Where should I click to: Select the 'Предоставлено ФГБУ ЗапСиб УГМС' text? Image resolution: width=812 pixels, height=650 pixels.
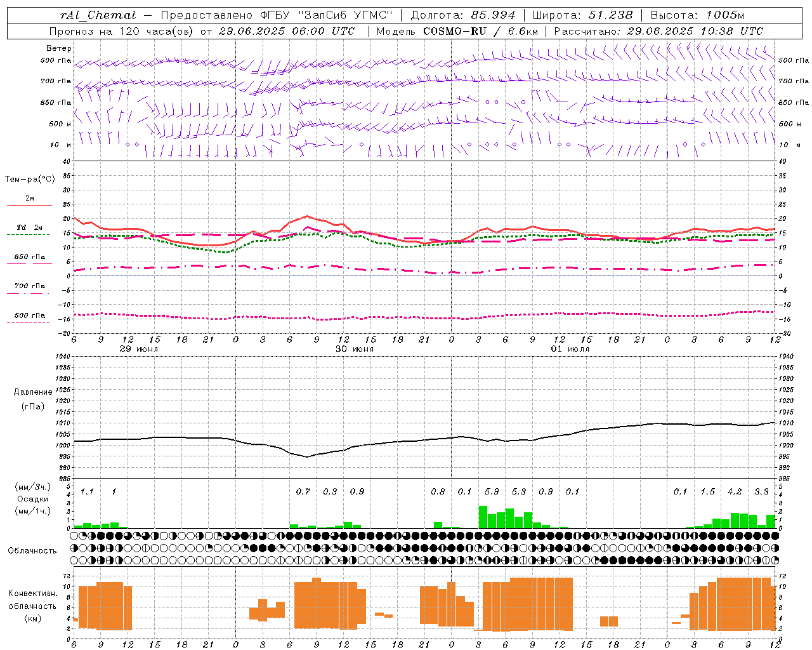point(277,15)
